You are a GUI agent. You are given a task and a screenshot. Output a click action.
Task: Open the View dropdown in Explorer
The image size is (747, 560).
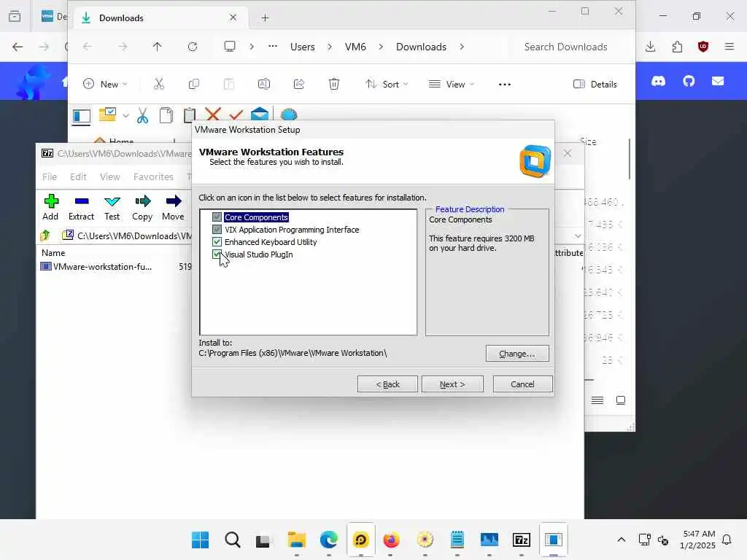452,85
